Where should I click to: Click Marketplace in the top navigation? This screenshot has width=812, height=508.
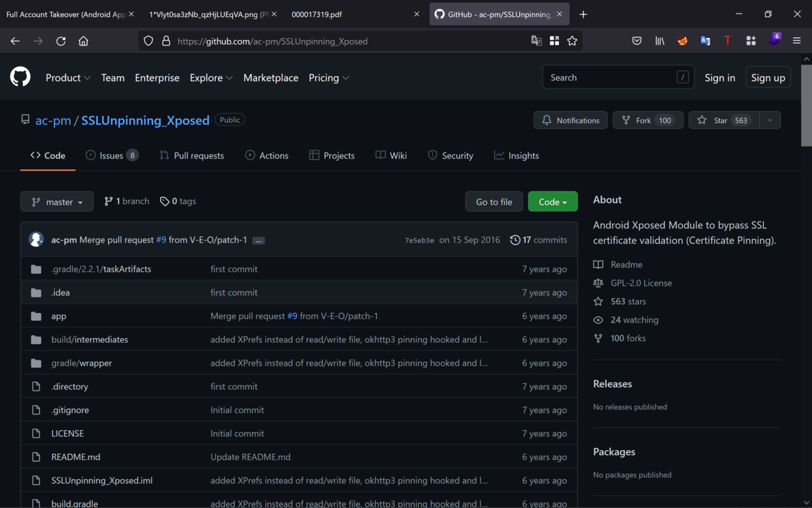coord(271,78)
